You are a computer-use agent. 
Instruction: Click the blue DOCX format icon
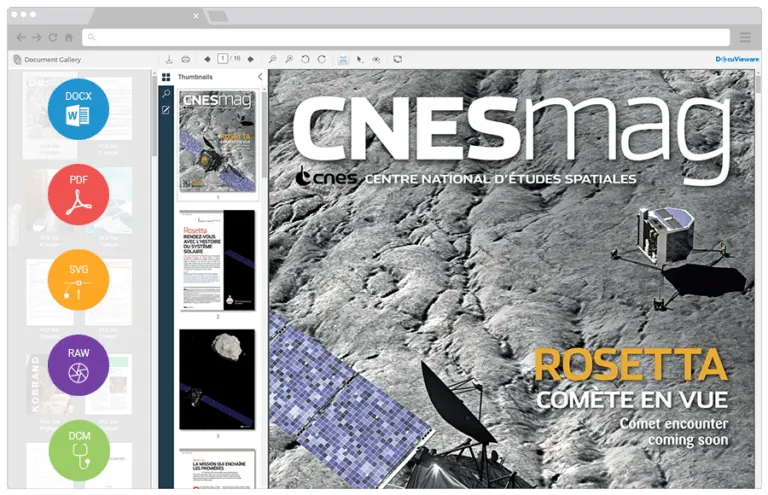78,109
